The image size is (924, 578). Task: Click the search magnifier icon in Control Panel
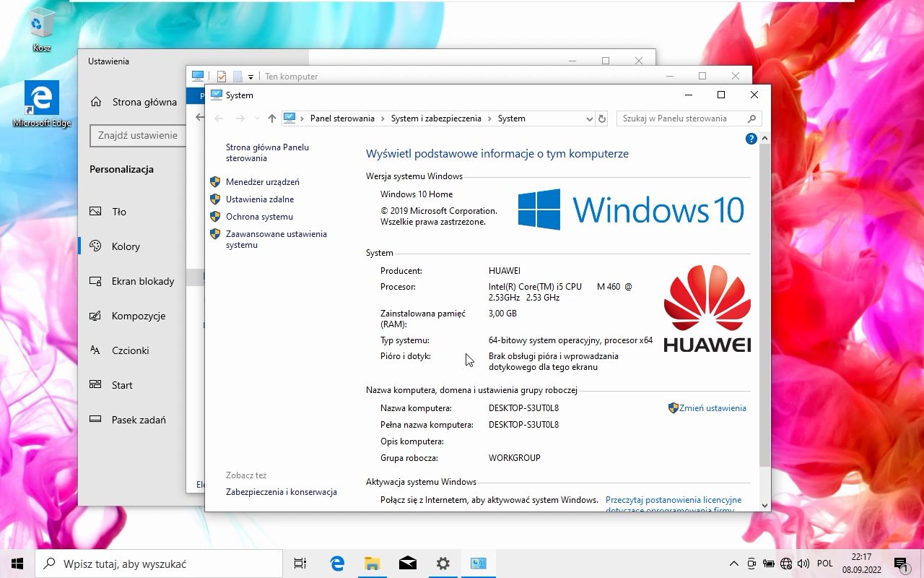point(751,118)
